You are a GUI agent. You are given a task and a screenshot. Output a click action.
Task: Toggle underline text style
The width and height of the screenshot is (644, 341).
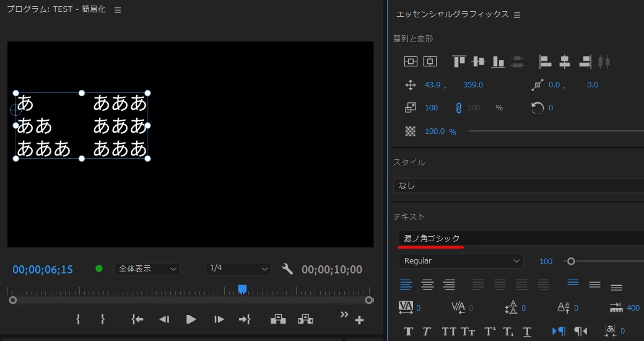(x=528, y=332)
